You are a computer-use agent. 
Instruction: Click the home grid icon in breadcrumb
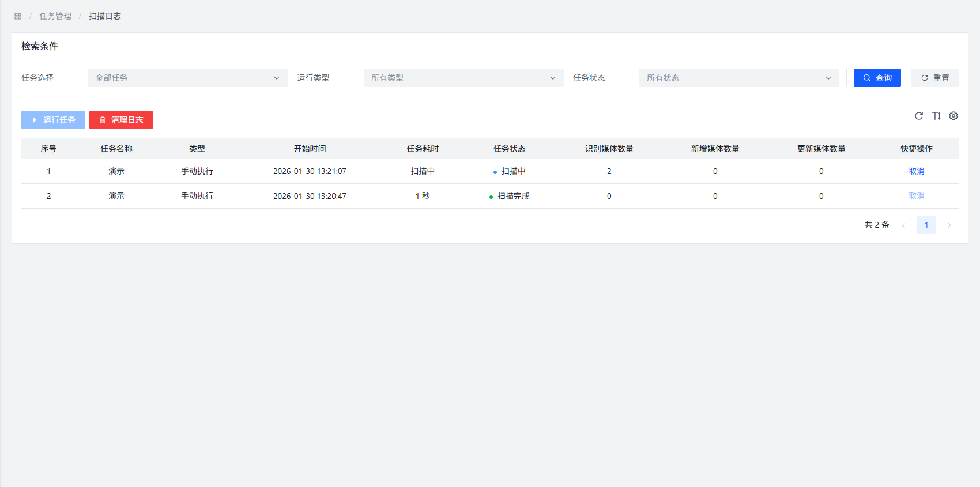click(18, 16)
